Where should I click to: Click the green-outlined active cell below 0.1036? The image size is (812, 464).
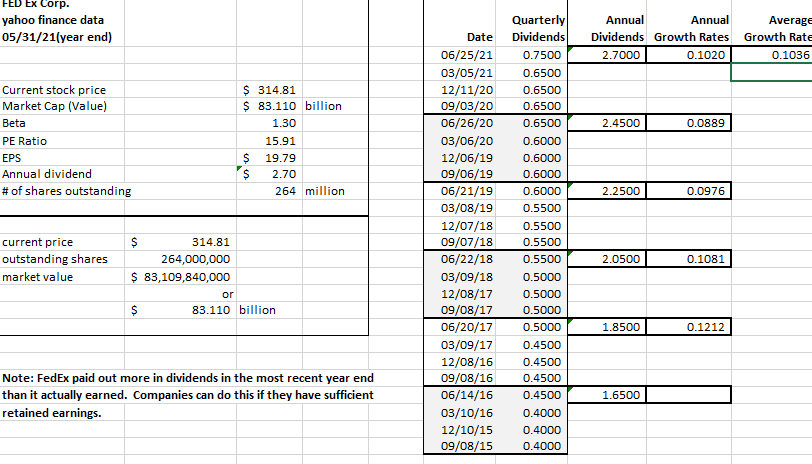[772, 72]
